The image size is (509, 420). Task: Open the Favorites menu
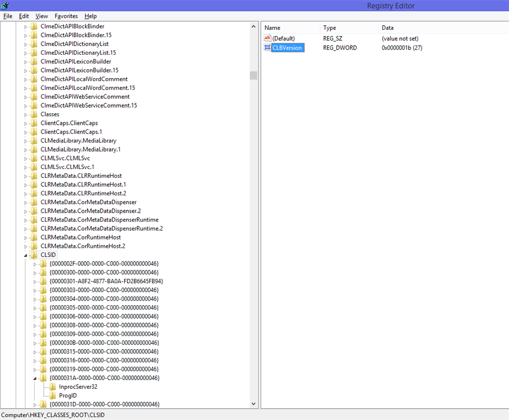(66, 16)
